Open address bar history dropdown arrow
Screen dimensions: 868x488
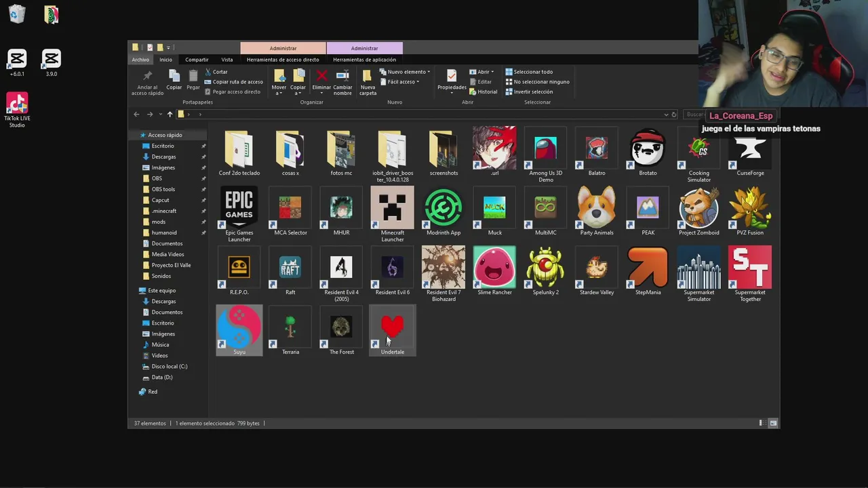coord(666,115)
